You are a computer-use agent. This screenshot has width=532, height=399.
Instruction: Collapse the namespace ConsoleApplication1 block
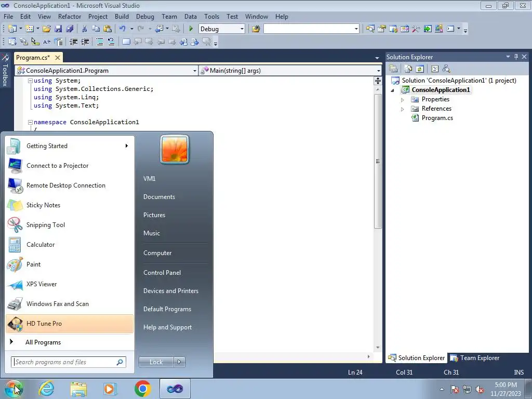click(x=30, y=122)
